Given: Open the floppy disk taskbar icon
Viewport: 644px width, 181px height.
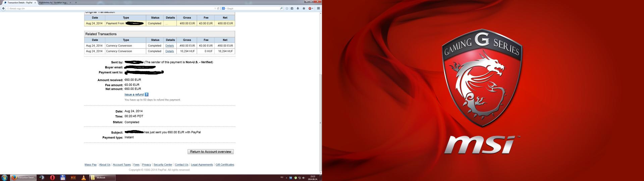Looking at the screenshot, I should pos(63,178).
